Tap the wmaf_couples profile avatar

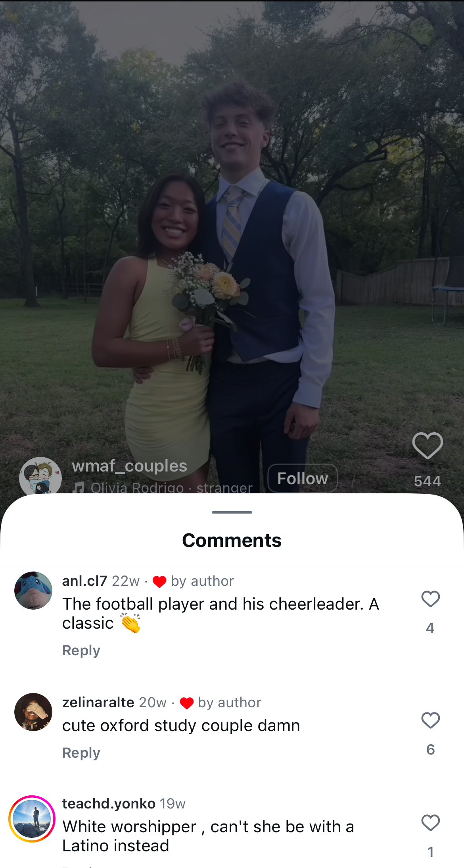[40, 475]
